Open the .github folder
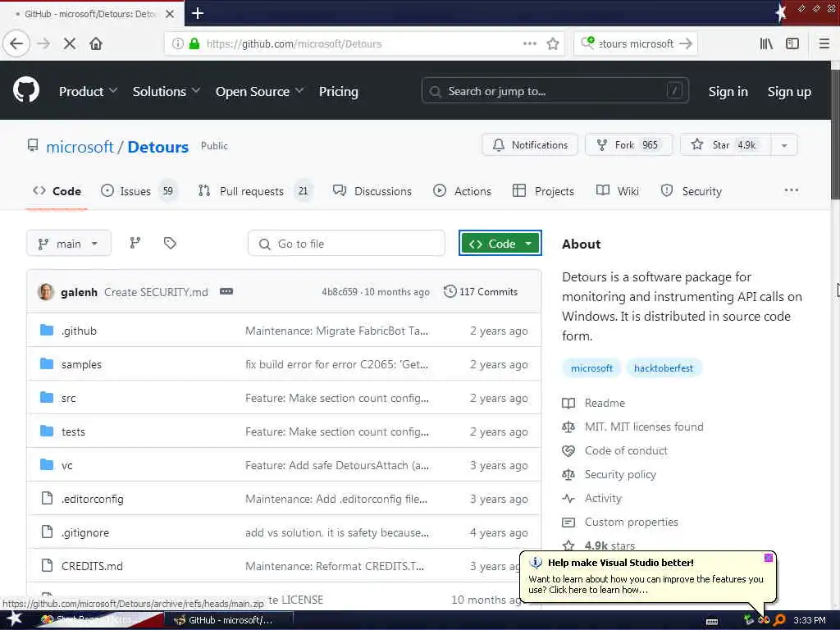Screen dimensions: 840x630 tap(79, 331)
